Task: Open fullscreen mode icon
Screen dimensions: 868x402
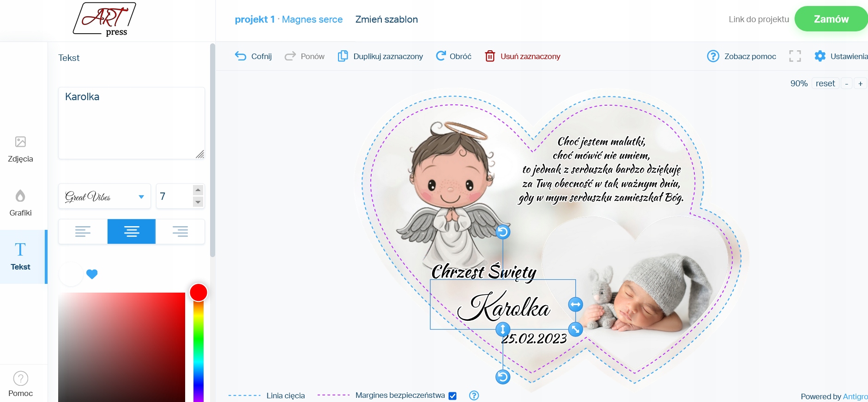Action: coord(795,56)
